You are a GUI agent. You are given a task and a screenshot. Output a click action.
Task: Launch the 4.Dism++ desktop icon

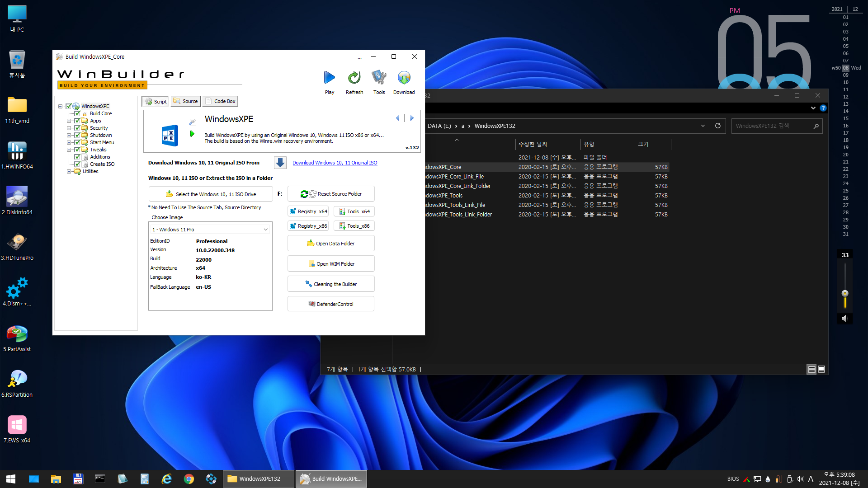[17, 292]
